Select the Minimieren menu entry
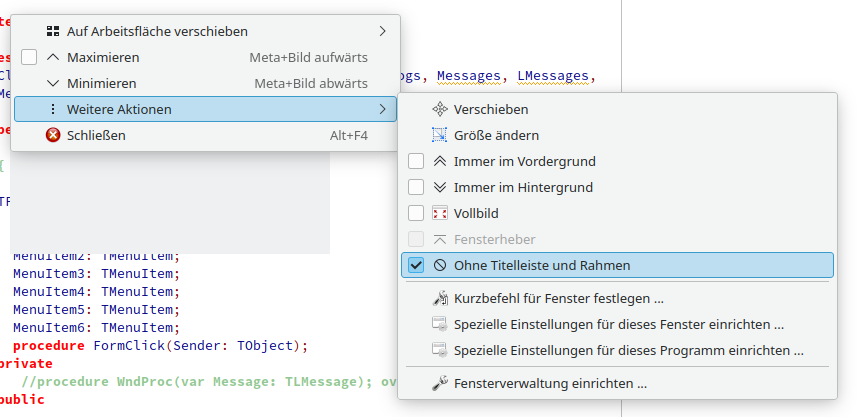Viewport: 857px width, 417px height. (x=206, y=84)
